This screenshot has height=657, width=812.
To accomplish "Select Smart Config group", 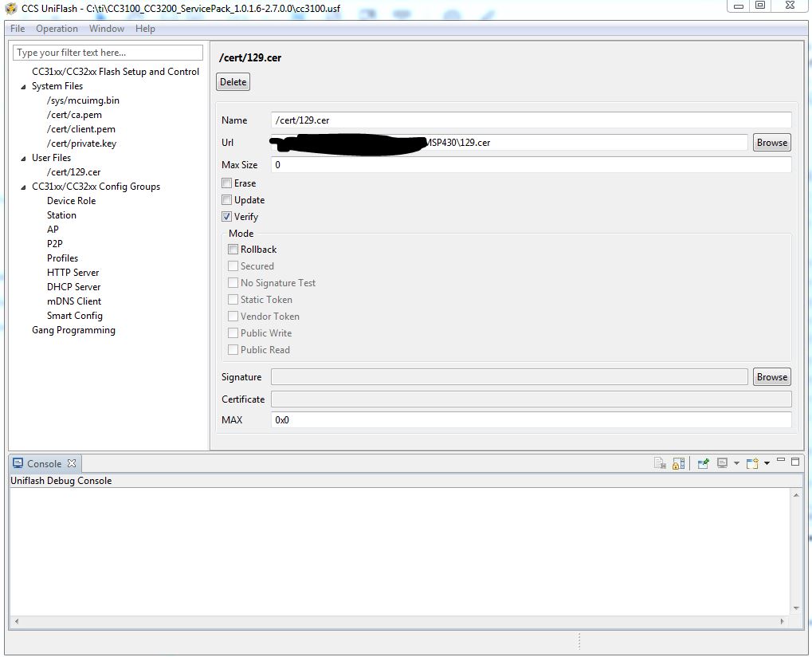I will point(75,316).
